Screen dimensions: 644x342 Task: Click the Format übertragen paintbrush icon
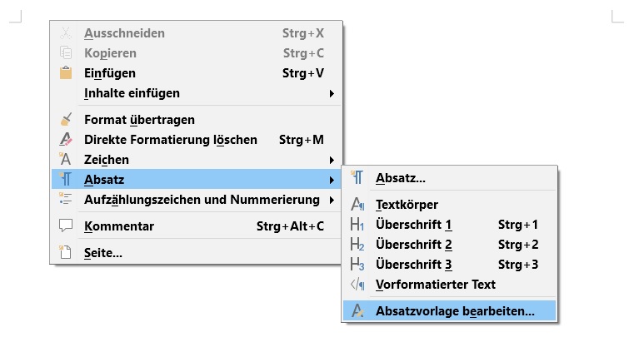coord(67,120)
